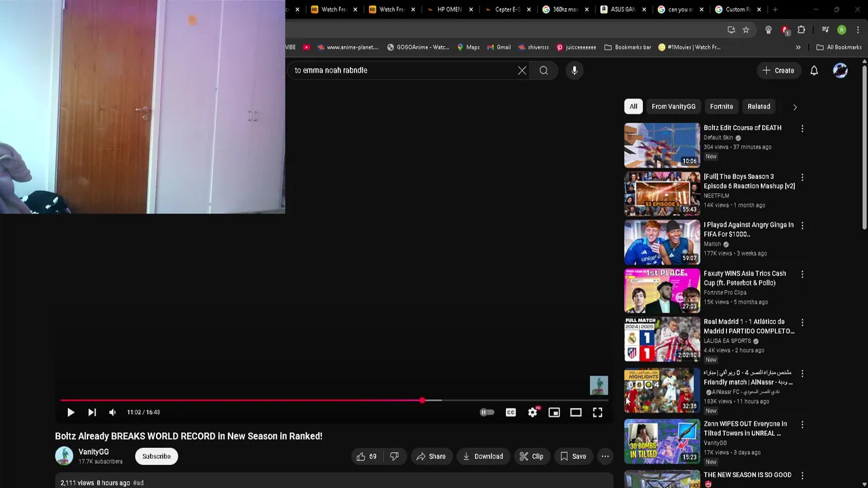
Task: Subscribe to VanityGG
Action: tap(157, 456)
